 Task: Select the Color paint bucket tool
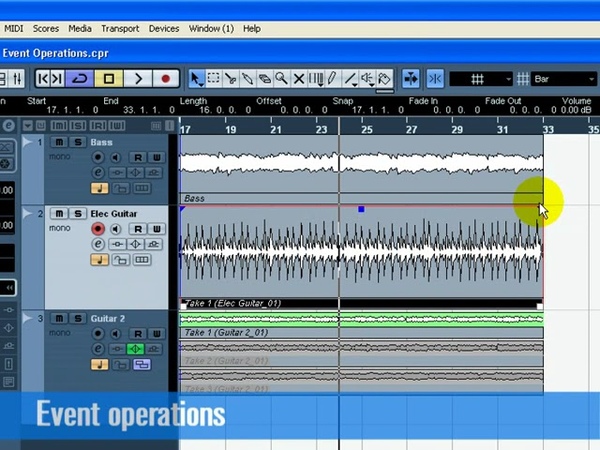click(385, 79)
